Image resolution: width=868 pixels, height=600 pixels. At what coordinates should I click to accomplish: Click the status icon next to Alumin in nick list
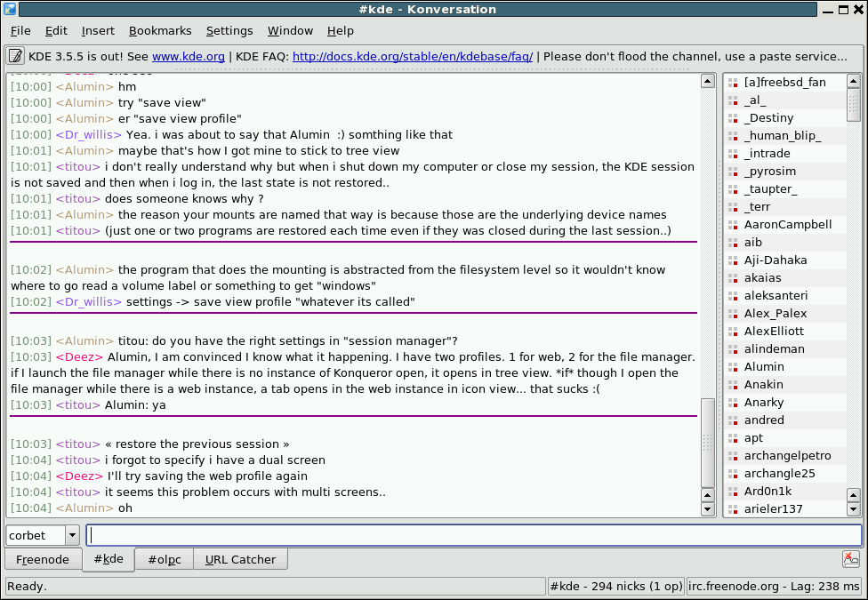[x=733, y=366]
